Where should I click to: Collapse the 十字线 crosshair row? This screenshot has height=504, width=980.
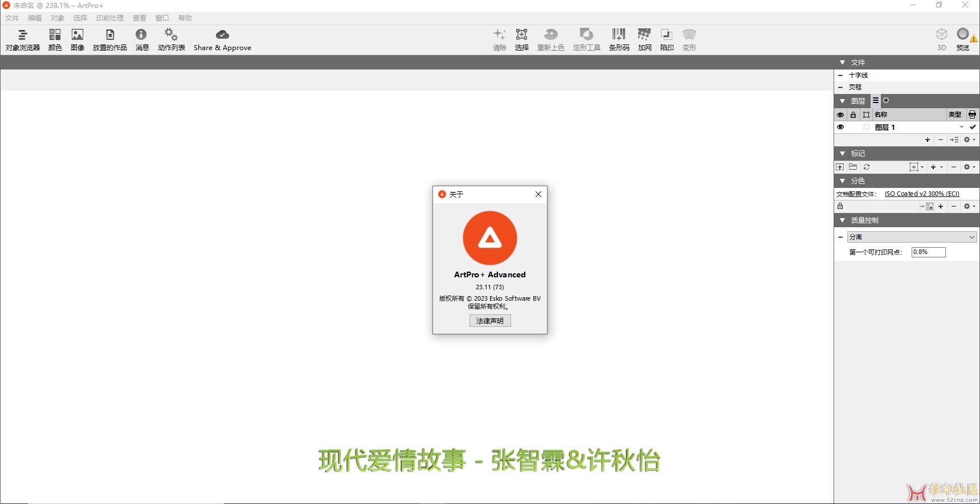tap(840, 75)
